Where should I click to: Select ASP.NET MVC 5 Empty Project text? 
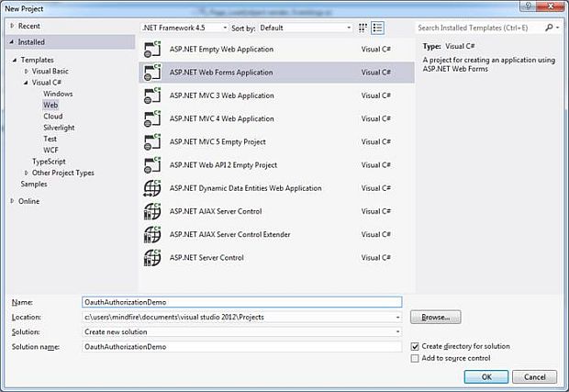point(218,142)
